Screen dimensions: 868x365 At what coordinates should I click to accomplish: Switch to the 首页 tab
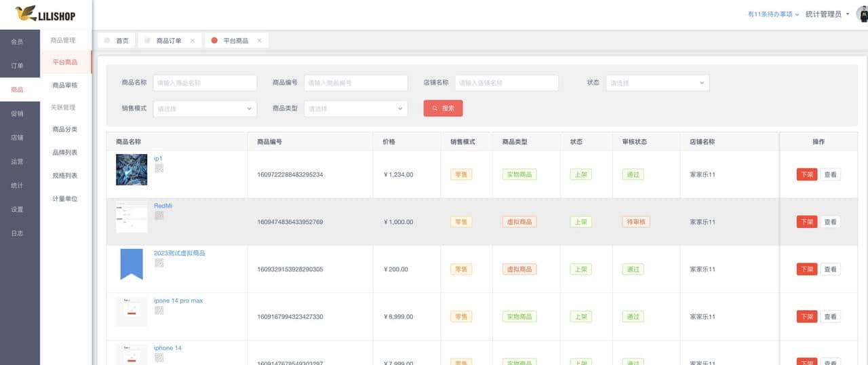click(117, 41)
